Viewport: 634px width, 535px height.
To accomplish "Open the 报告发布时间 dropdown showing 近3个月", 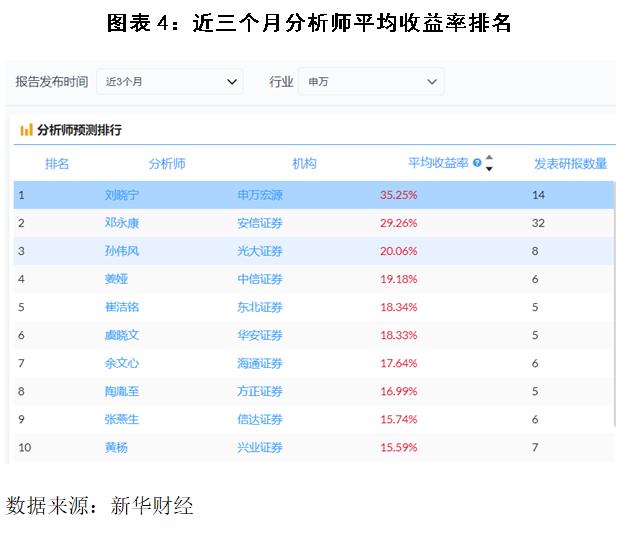I will [170, 82].
